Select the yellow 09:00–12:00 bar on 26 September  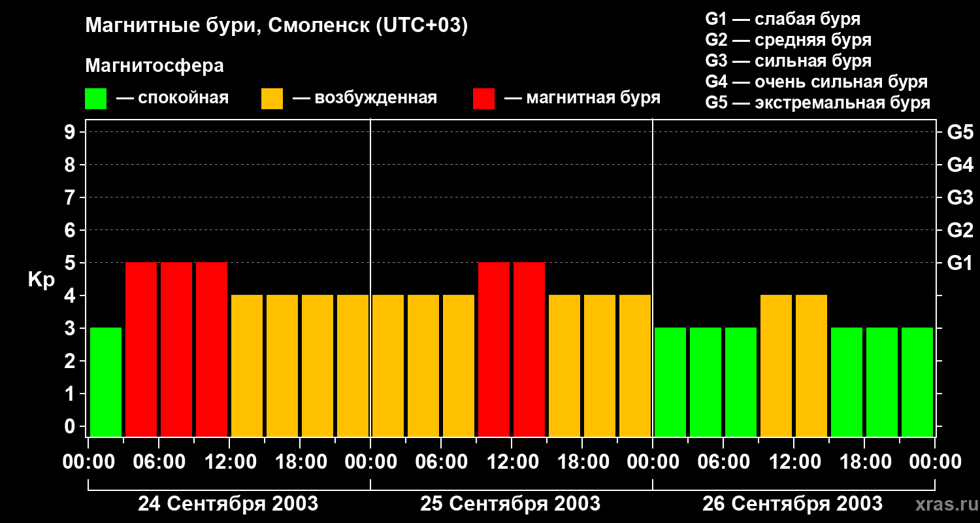(x=776, y=366)
